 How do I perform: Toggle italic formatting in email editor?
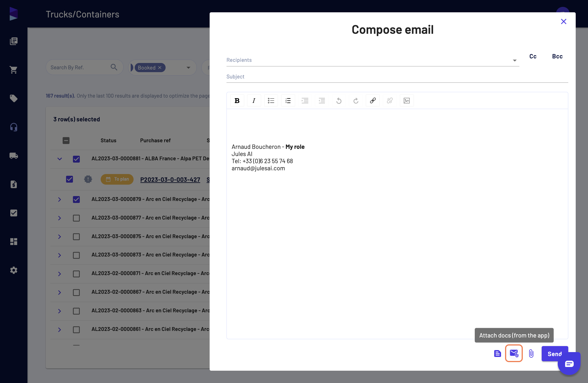pos(254,100)
